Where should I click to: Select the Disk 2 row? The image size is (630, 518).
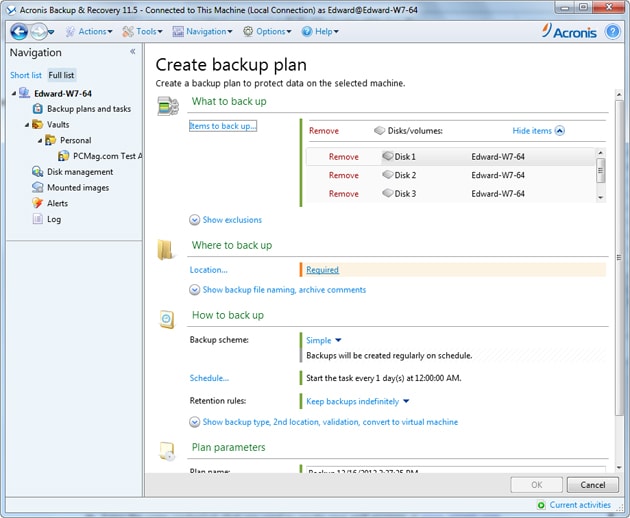coord(451,175)
